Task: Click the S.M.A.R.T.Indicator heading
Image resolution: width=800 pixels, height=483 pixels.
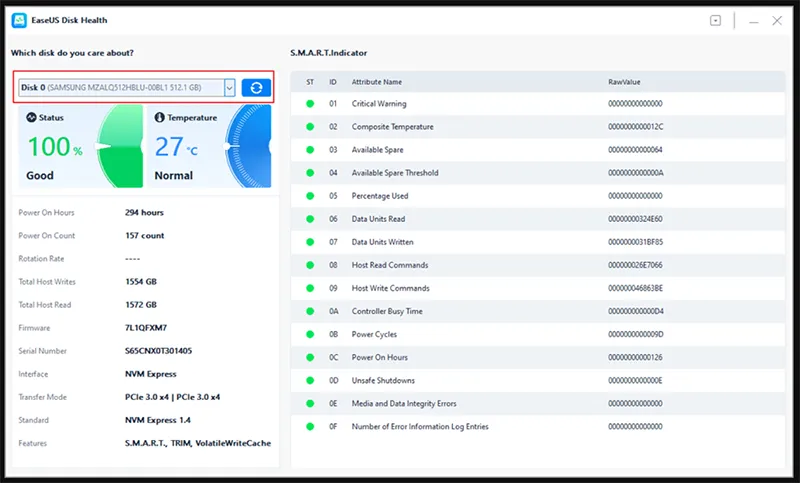Action: coord(329,53)
